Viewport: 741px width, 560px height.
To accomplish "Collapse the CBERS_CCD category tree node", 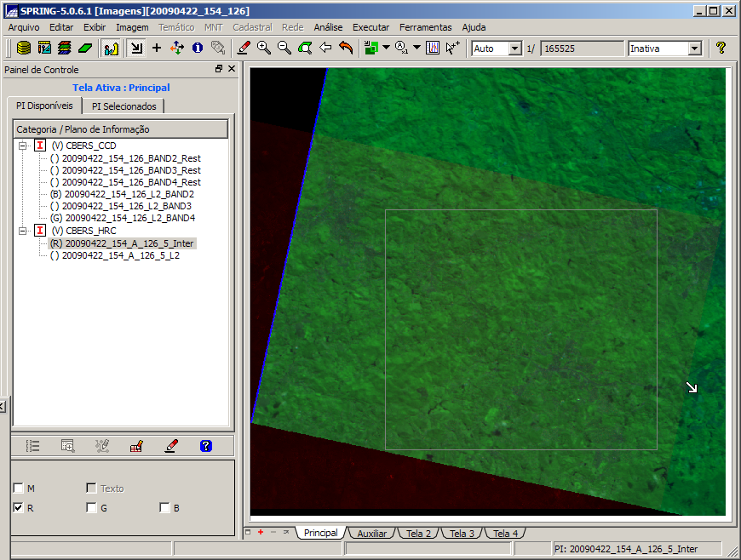I will click(x=22, y=146).
